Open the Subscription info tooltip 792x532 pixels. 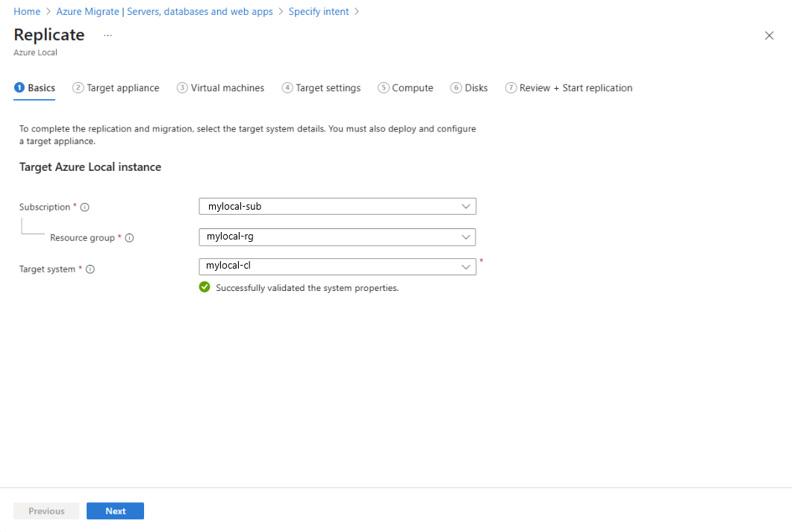84,207
